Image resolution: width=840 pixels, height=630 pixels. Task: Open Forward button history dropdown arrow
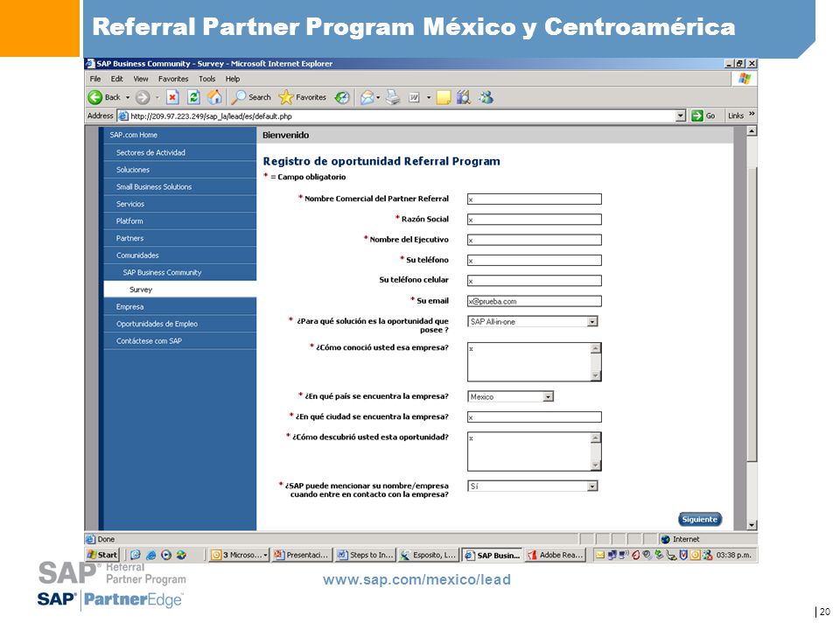pyautogui.click(x=157, y=97)
